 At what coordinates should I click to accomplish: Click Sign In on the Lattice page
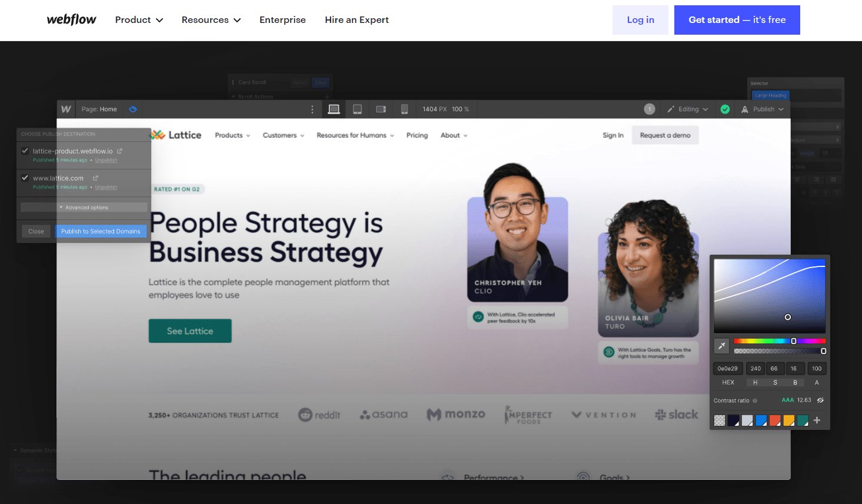[613, 135]
